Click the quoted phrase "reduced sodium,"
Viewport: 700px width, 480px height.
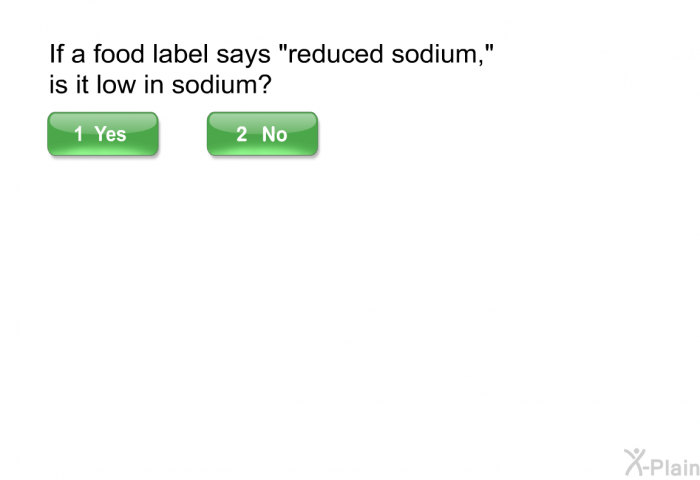pyautogui.click(x=385, y=54)
